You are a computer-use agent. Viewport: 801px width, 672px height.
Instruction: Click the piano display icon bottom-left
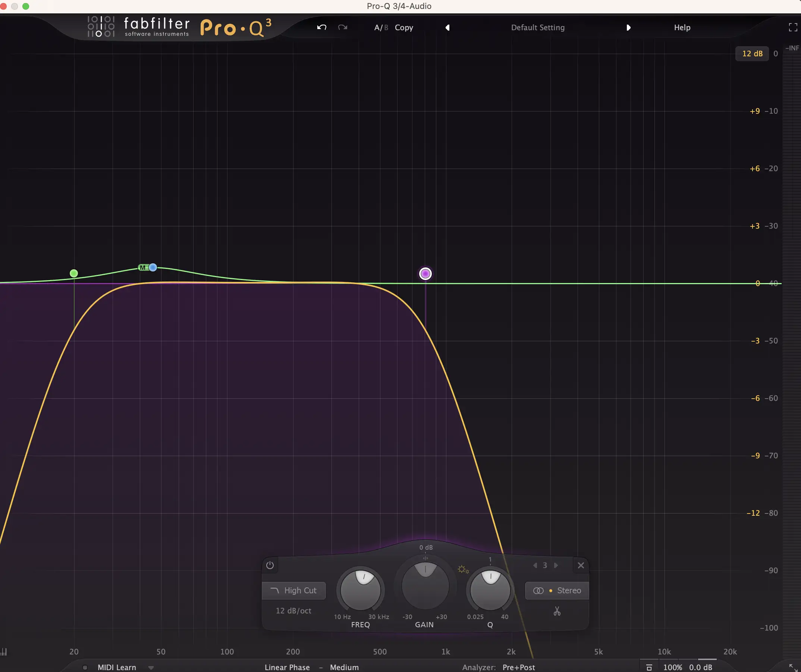pyautogui.click(x=4, y=652)
